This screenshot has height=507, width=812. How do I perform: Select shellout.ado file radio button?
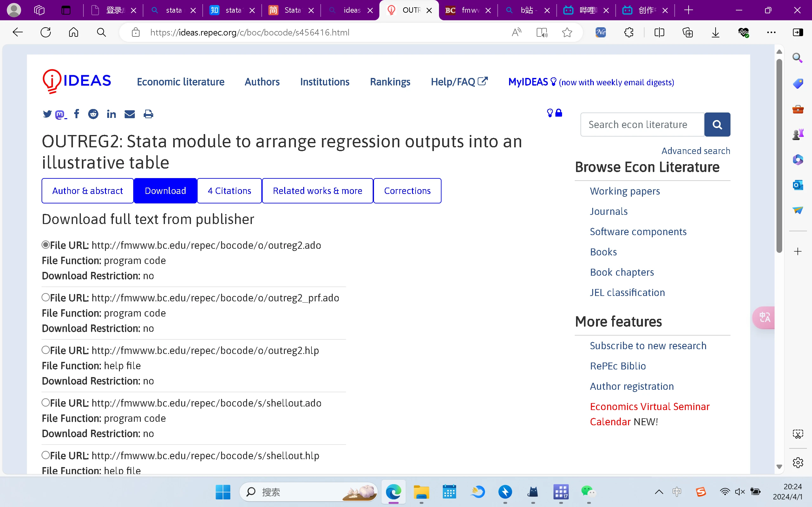click(46, 402)
